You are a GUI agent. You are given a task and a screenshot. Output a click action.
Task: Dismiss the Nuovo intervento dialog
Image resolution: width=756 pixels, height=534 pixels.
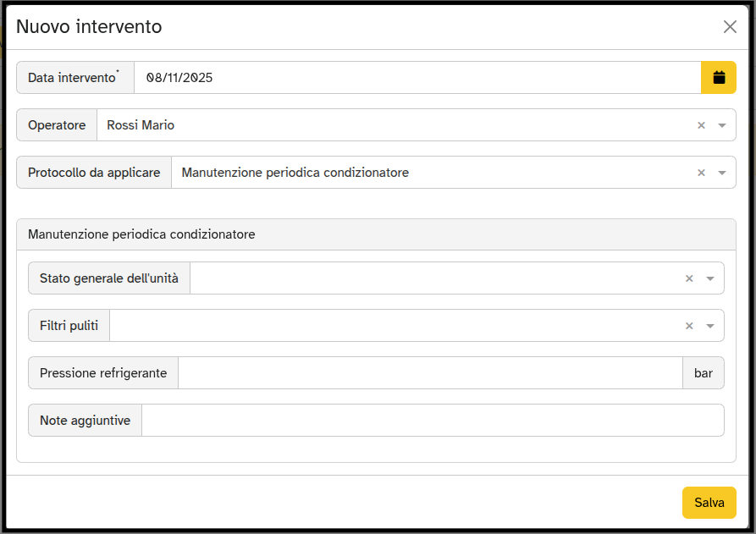coord(730,26)
